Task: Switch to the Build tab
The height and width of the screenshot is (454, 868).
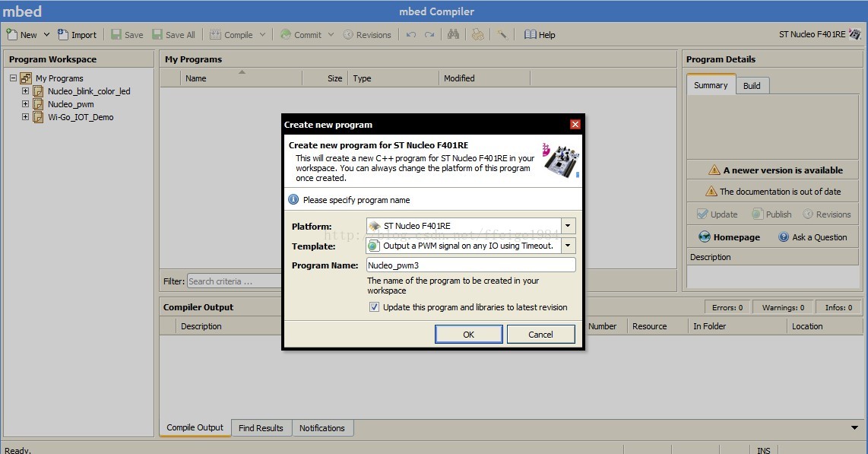Action: point(752,86)
